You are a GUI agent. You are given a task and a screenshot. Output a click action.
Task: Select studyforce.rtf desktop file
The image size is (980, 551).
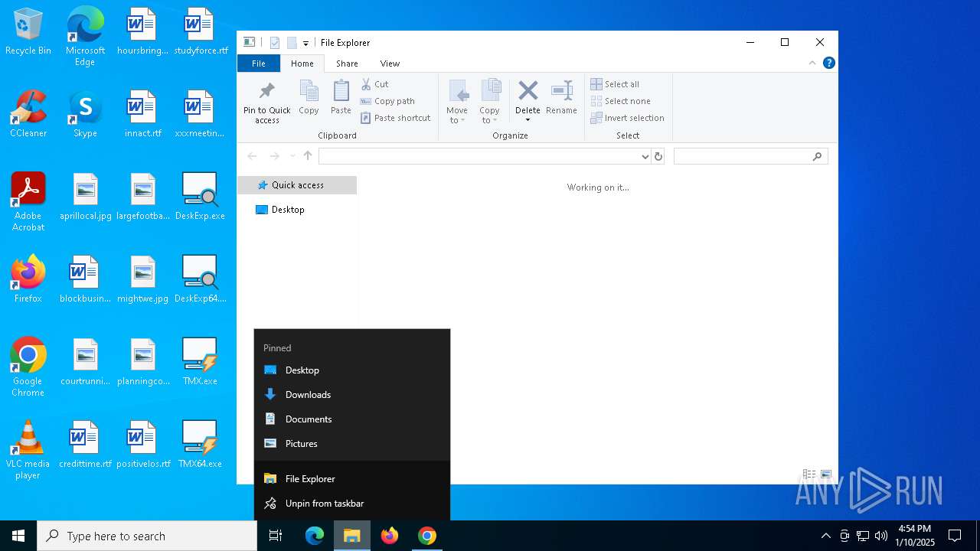pyautogui.click(x=201, y=32)
